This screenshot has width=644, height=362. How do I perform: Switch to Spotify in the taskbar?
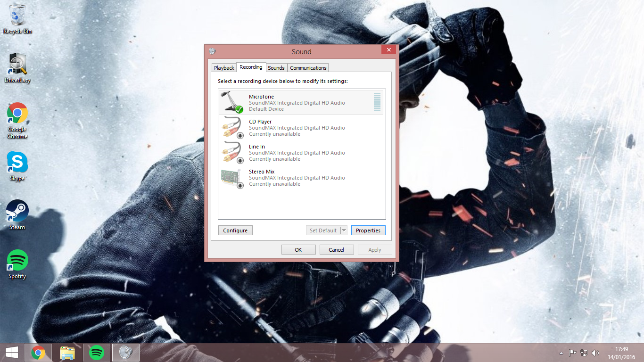pyautogui.click(x=97, y=353)
